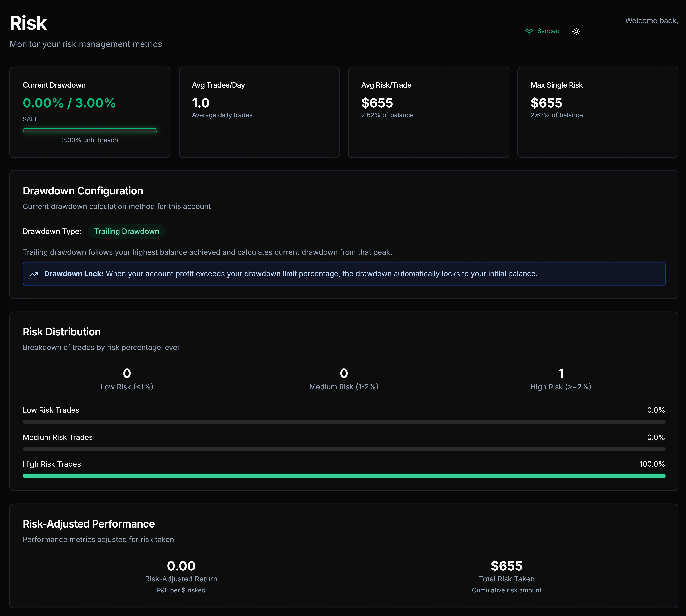Expand the Drawdown Configuration section

coord(83,190)
